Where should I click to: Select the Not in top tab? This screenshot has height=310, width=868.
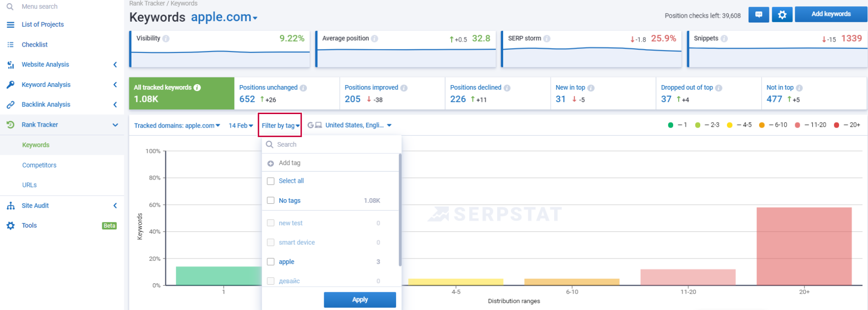[x=814, y=93]
